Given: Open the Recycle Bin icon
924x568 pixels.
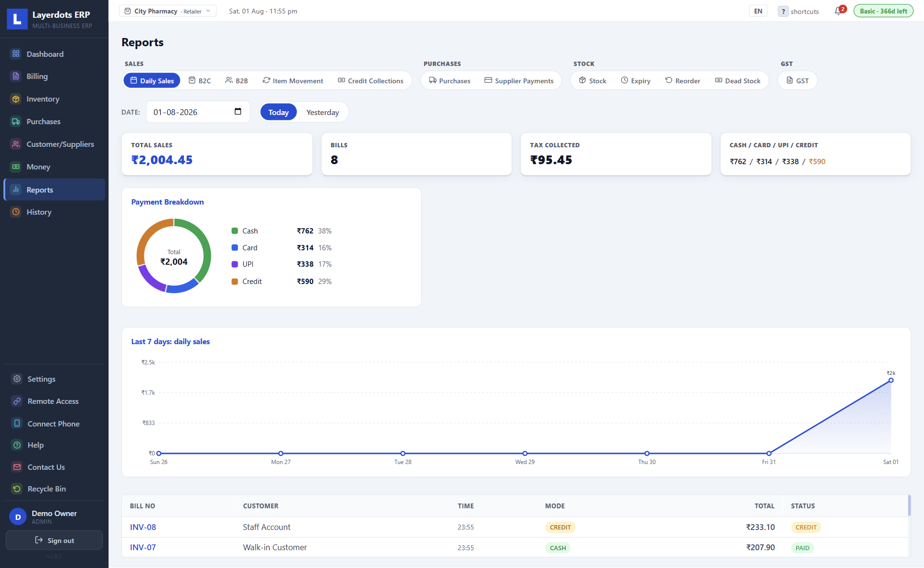Looking at the screenshot, I should click(17, 489).
